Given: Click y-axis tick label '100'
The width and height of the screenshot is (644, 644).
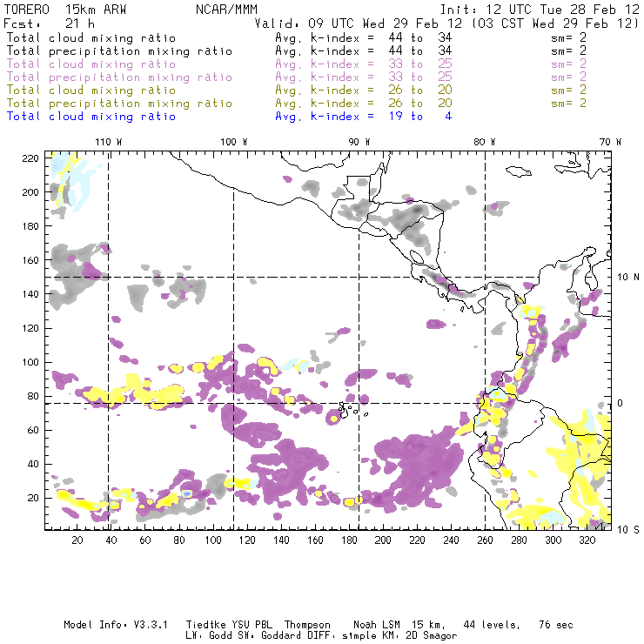Looking at the screenshot, I should (x=30, y=362).
